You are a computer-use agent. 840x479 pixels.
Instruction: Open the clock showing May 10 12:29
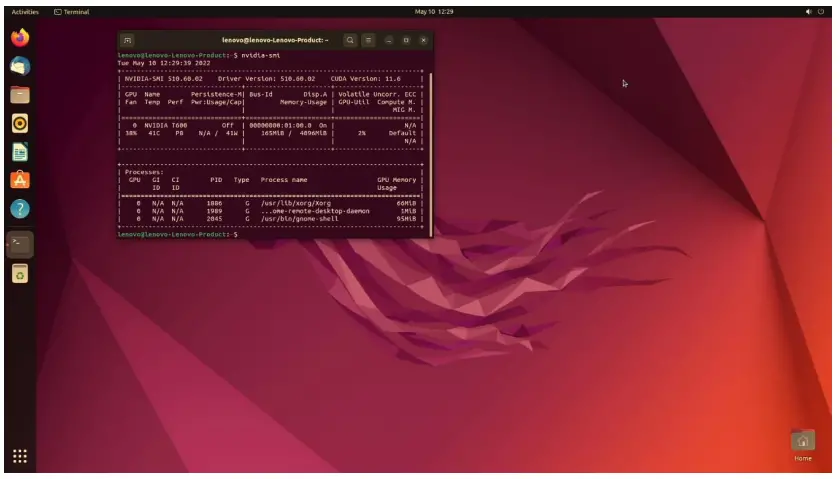(434, 12)
